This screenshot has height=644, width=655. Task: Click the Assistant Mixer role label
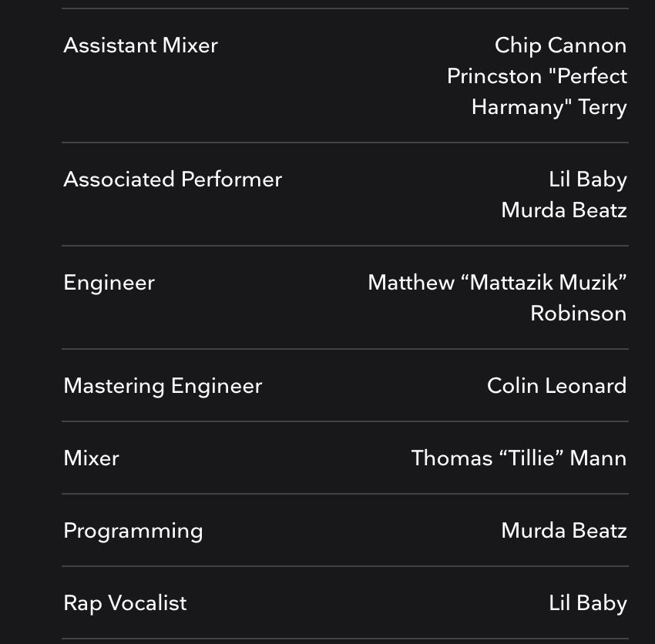[140, 45]
